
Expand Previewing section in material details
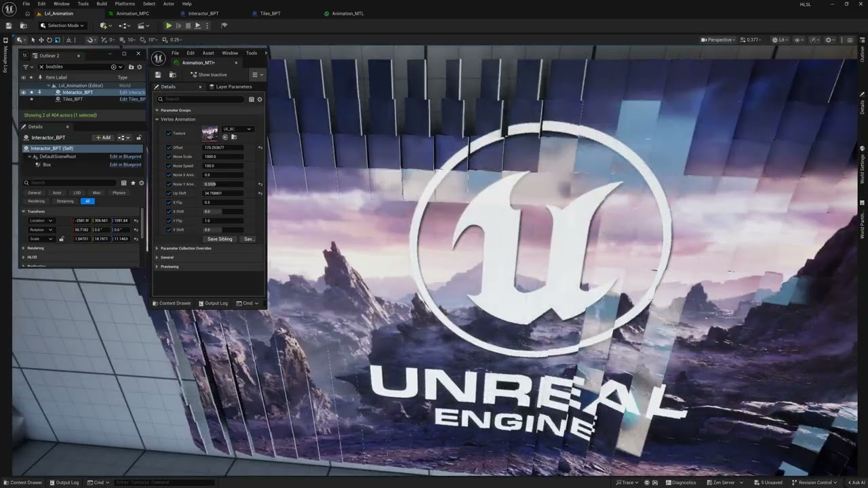point(157,266)
